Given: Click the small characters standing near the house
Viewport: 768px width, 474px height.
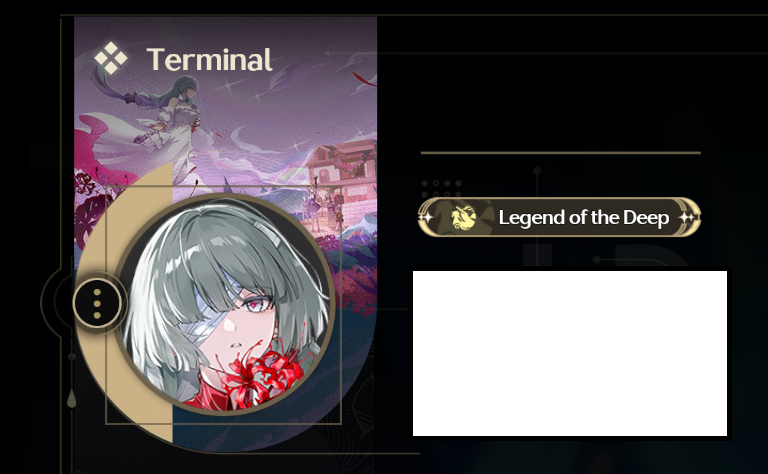Looking at the screenshot, I should [x=323, y=206].
